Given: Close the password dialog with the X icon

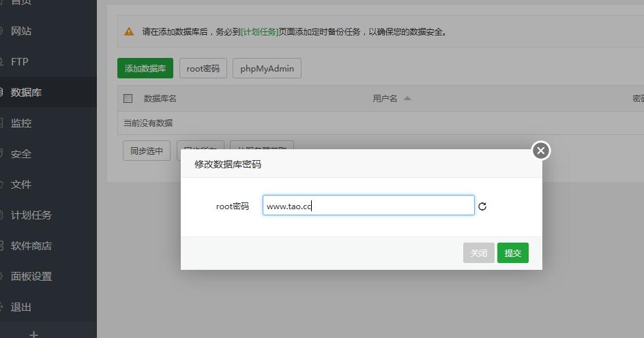Looking at the screenshot, I should tap(541, 151).
